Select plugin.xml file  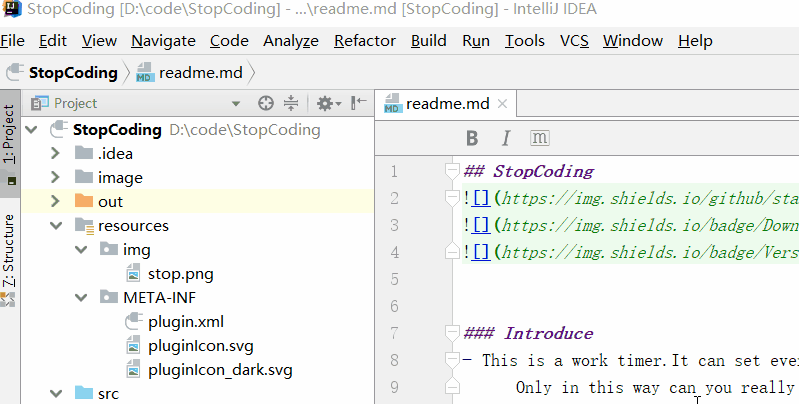pos(197,321)
